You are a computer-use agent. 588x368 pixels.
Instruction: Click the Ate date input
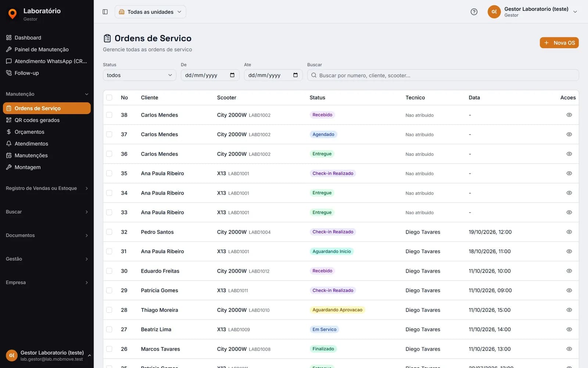pyautogui.click(x=273, y=75)
